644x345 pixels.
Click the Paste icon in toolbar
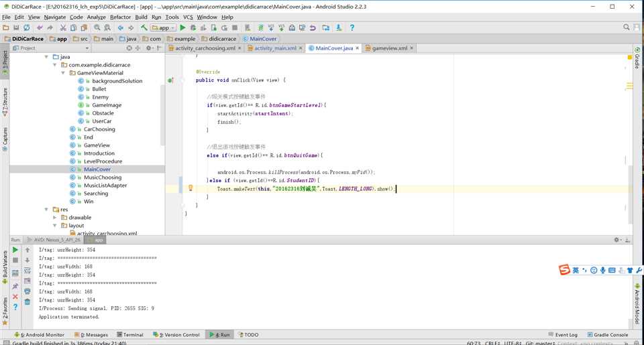[x=84, y=28]
